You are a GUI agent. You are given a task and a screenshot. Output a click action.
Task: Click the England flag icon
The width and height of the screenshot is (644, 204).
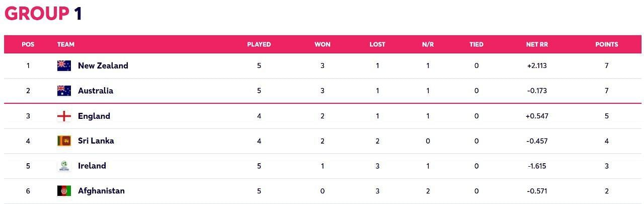(x=64, y=116)
